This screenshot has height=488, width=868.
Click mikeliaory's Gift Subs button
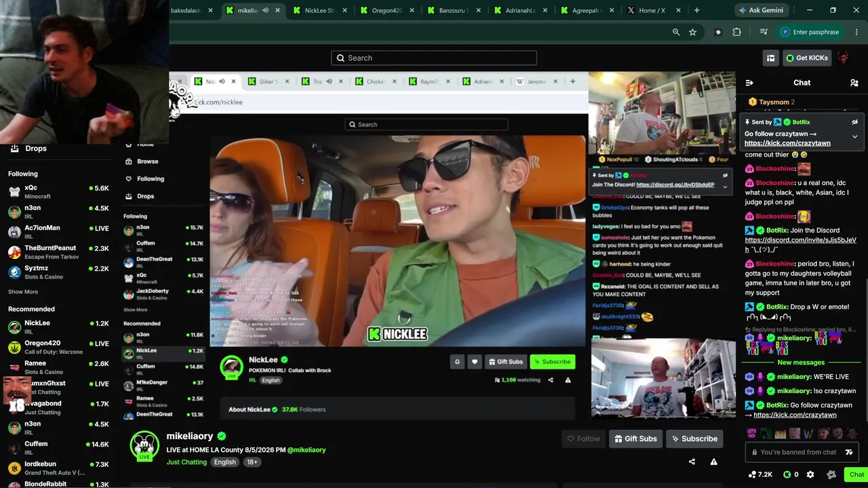(x=635, y=439)
